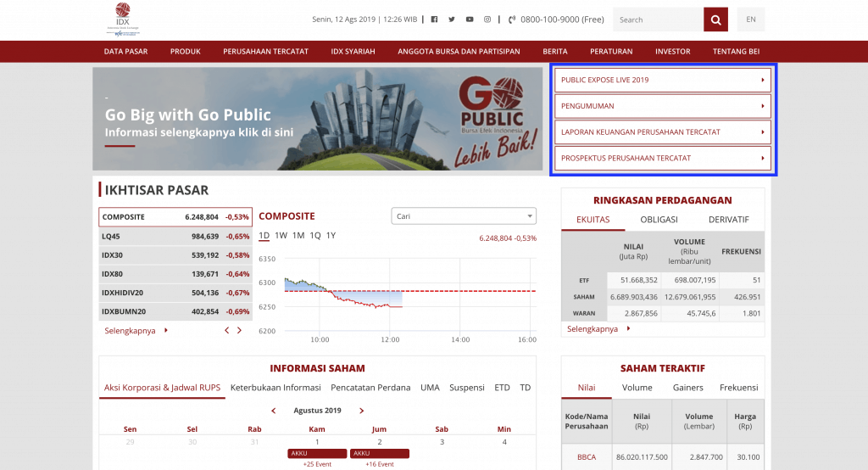Switch to Ekuitas tab
868x470 pixels.
point(593,220)
